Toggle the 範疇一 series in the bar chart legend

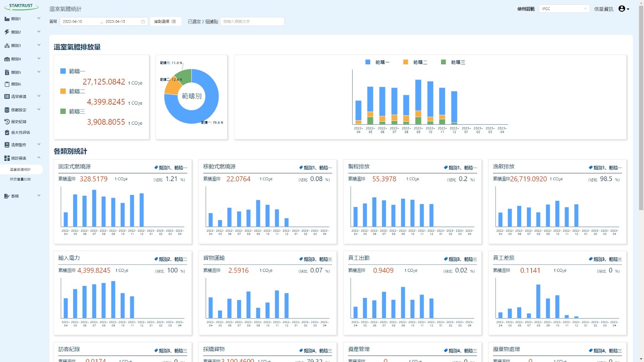pos(377,62)
